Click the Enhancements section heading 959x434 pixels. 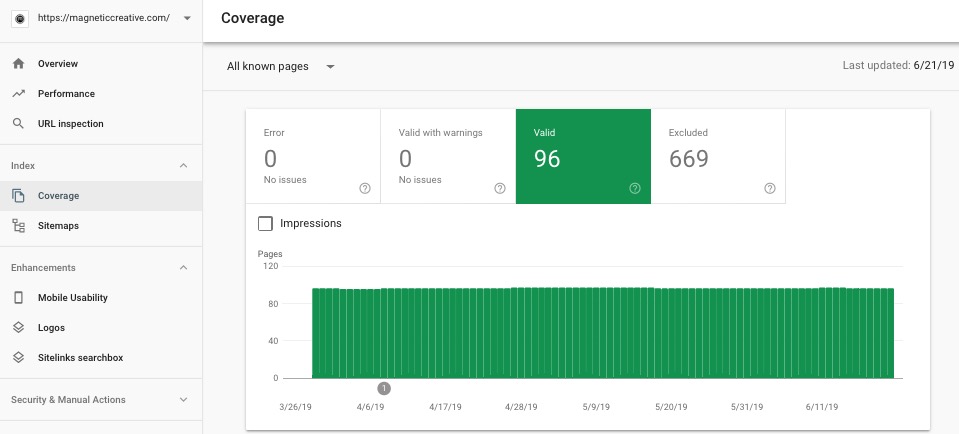[x=43, y=268]
